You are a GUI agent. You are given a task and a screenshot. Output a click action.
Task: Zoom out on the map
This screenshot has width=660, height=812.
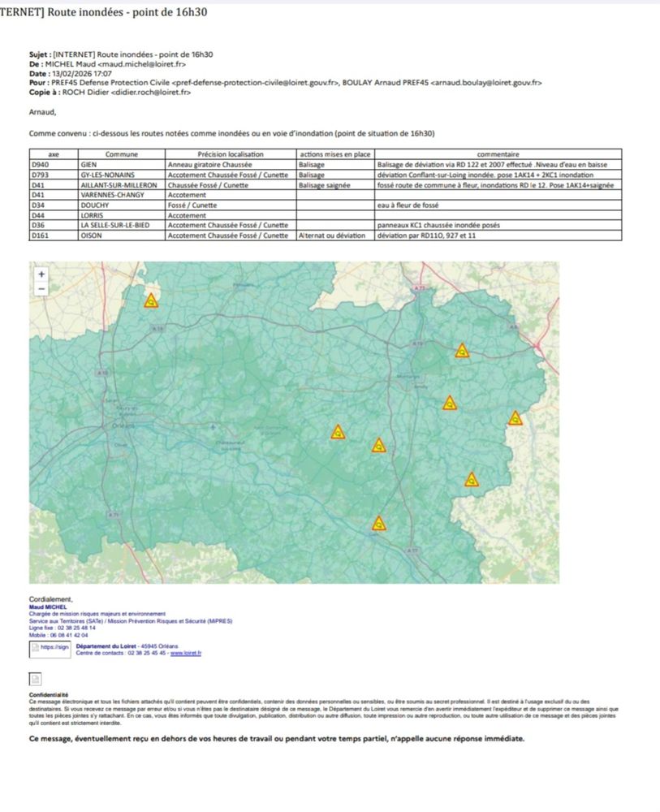point(41,288)
